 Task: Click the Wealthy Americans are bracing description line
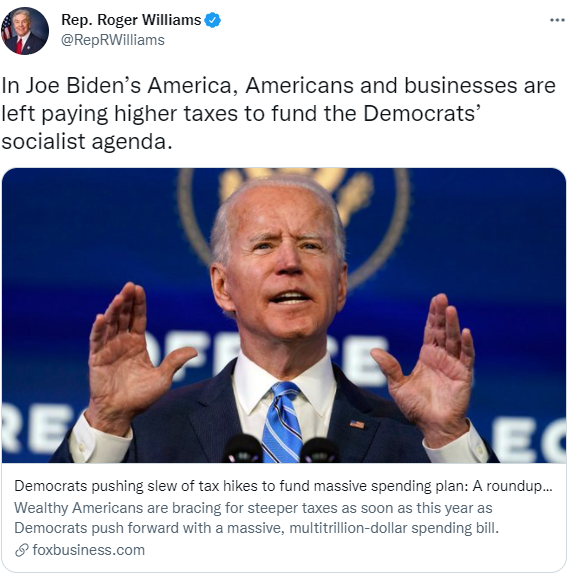coord(253,508)
